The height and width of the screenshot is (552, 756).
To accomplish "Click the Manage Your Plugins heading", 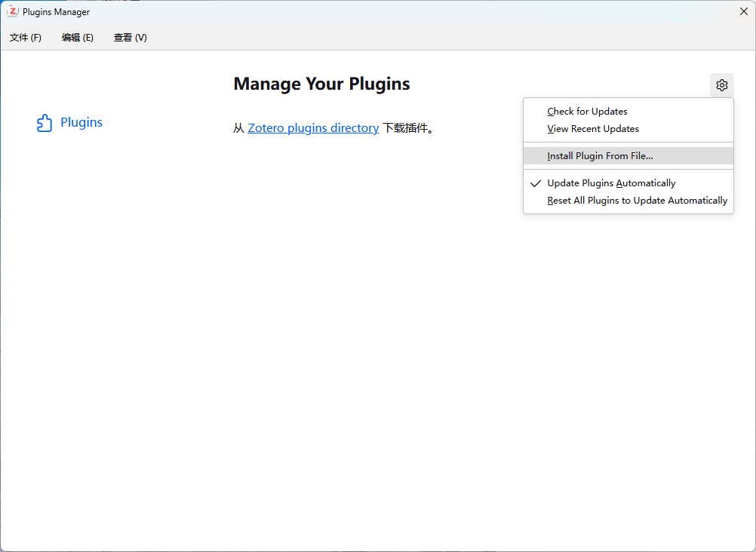I will 321,84.
